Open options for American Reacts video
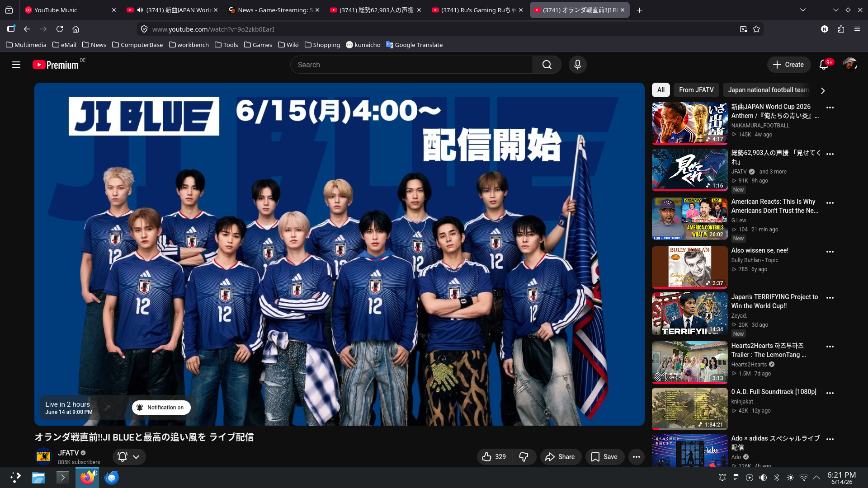 pyautogui.click(x=830, y=203)
